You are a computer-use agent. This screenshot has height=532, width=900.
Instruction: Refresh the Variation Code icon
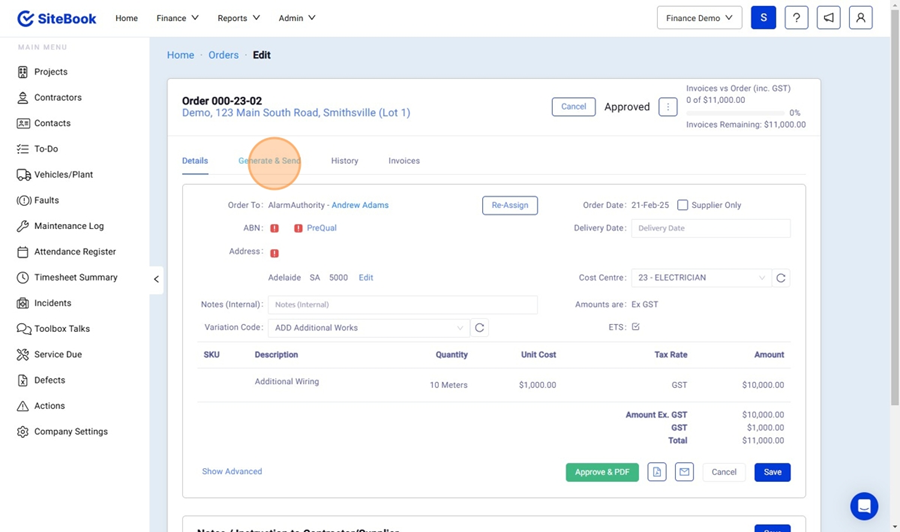click(480, 328)
